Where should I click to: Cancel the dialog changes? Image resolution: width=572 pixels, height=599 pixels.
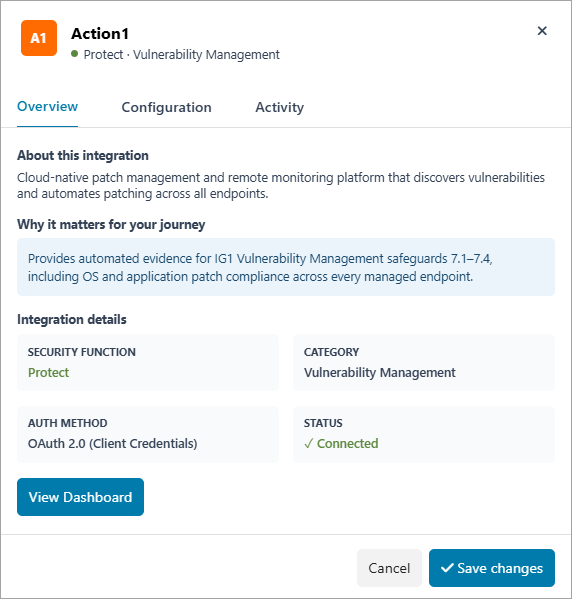[x=389, y=568]
